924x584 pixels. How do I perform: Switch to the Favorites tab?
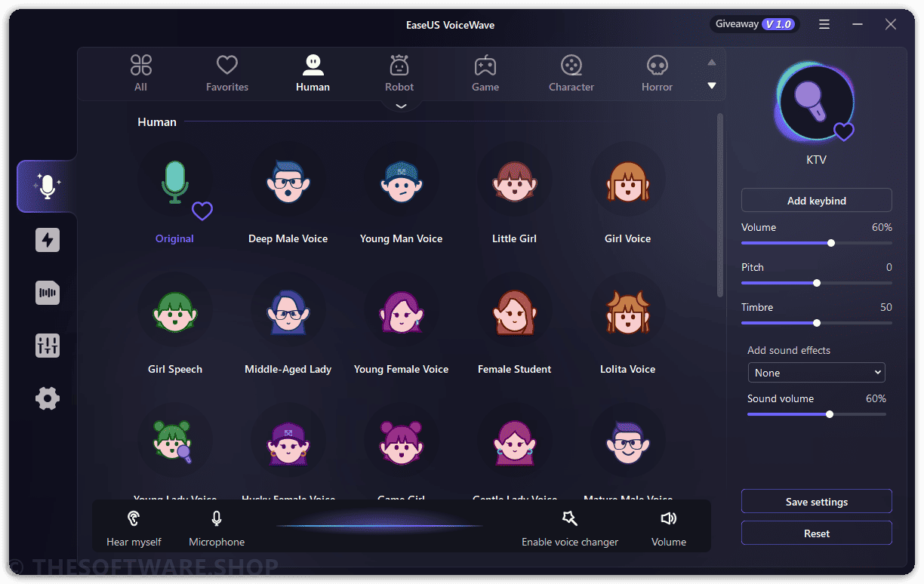(x=227, y=73)
